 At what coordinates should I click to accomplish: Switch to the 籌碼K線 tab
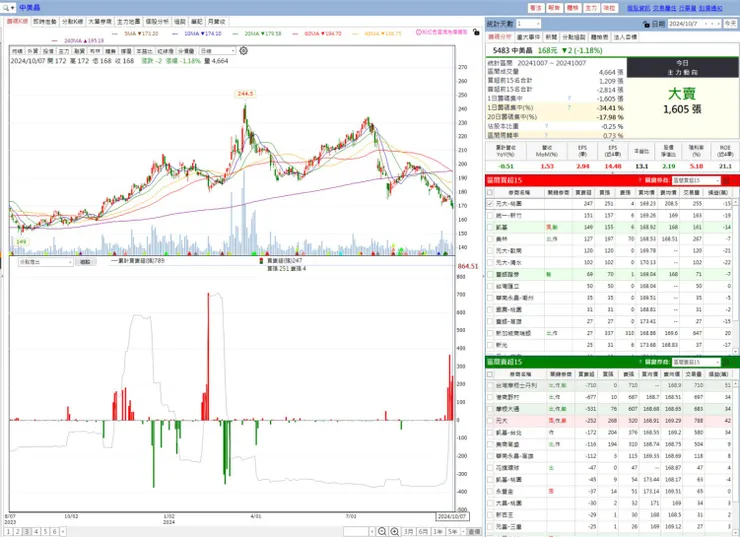17,22
